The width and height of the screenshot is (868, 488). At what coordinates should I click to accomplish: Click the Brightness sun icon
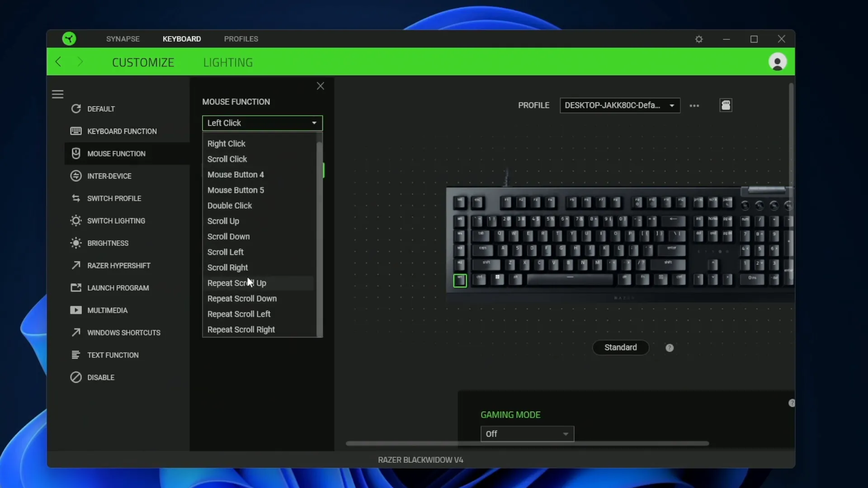point(76,243)
